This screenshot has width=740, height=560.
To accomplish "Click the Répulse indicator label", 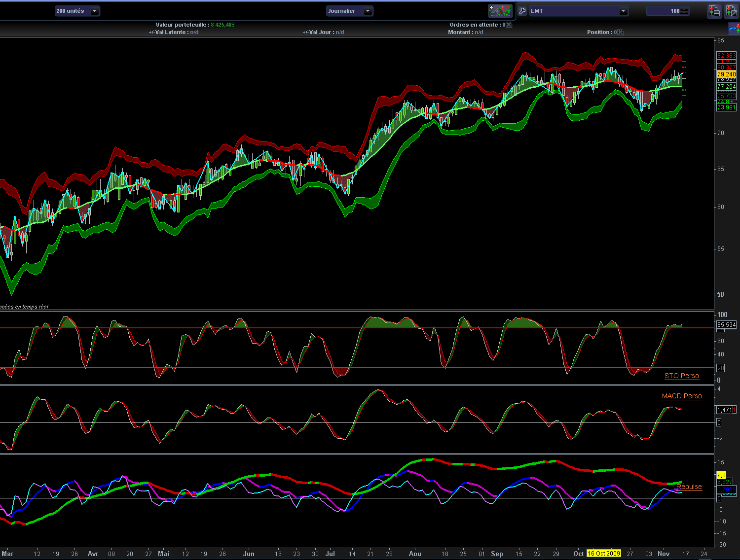I will (689, 487).
